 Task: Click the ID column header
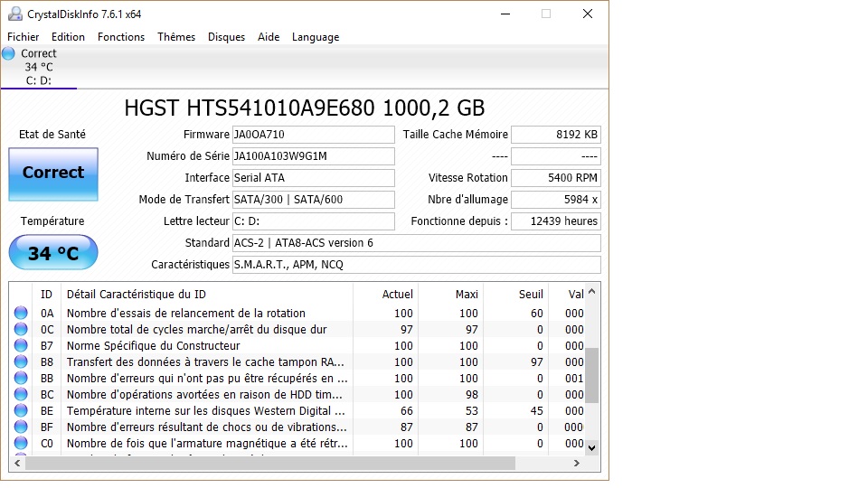[46, 295]
